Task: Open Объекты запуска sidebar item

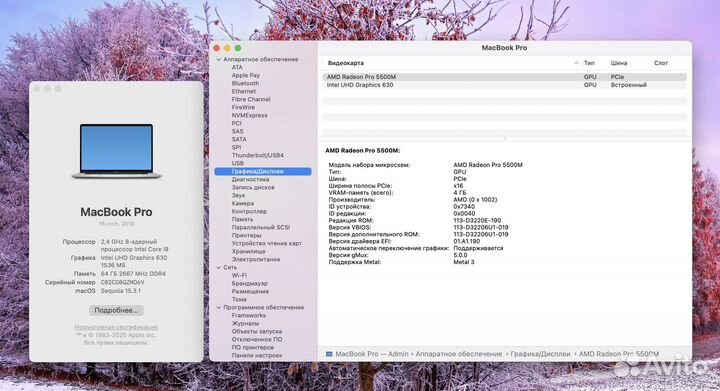Action: tap(257, 331)
